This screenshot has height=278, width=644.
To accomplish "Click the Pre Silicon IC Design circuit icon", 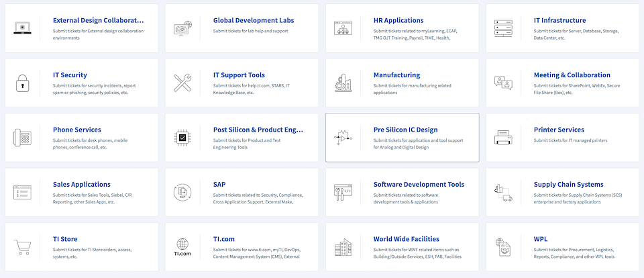I will [x=341, y=138].
